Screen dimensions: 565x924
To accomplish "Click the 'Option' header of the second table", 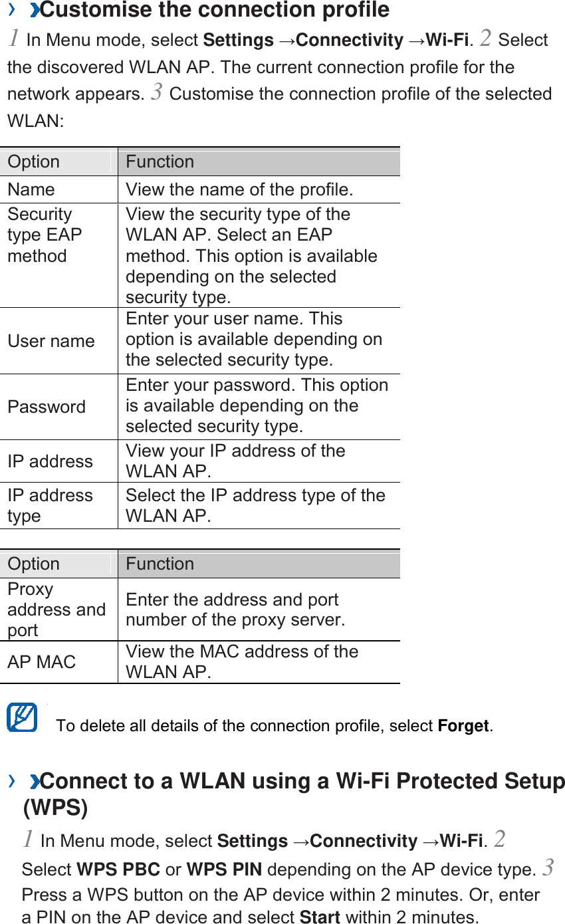I will tap(34, 564).
